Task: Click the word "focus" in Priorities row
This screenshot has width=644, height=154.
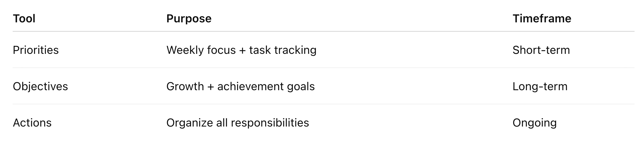Action: pos(221,50)
